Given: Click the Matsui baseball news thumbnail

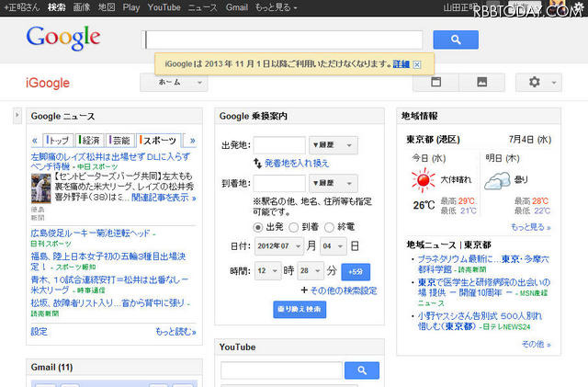Looking at the screenshot, I should 40,188.
